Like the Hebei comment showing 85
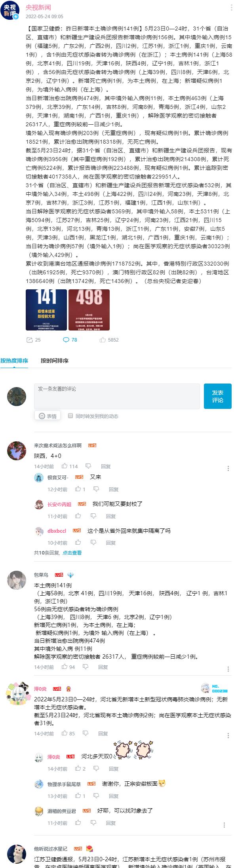The image size is (234, 868). 68,733
